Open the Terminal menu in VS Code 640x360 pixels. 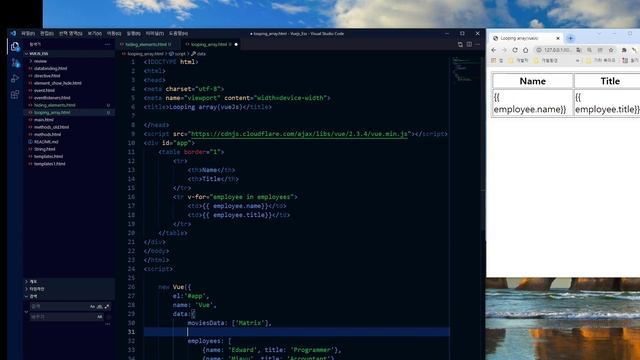[155, 33]
